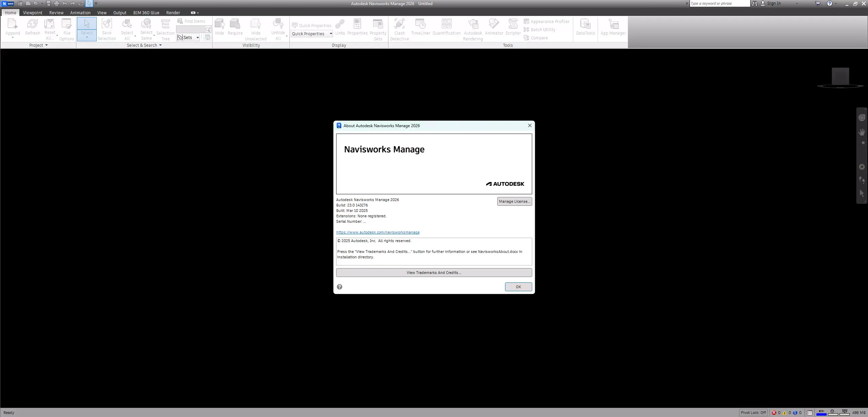Open the Quantification workbook
Viewport: 868px width, 417px height.
(446, 29)
